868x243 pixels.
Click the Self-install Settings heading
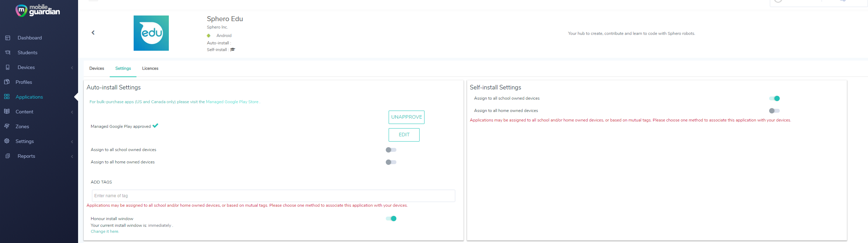click(x=496, y=87)
